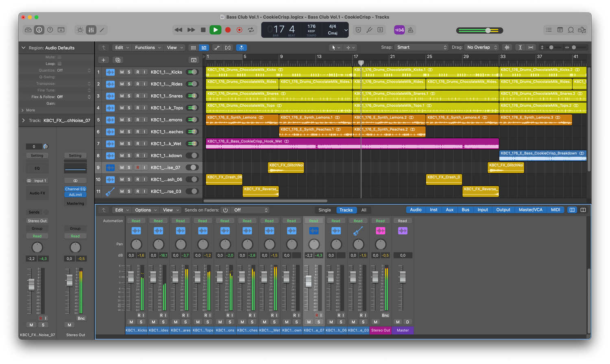
Task: Toggle on/off switch for track 8
Action: pyautogui.click(x=192, y=155)
